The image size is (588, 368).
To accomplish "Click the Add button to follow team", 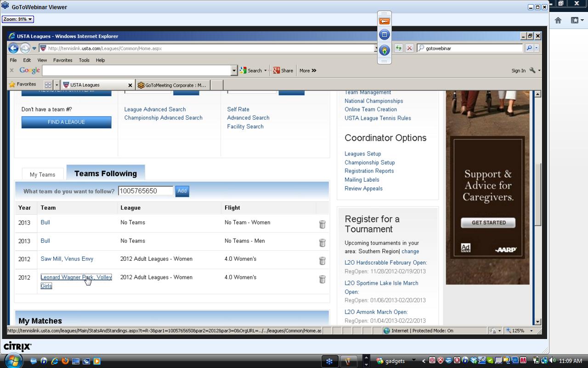I will [x=182, y=191].
